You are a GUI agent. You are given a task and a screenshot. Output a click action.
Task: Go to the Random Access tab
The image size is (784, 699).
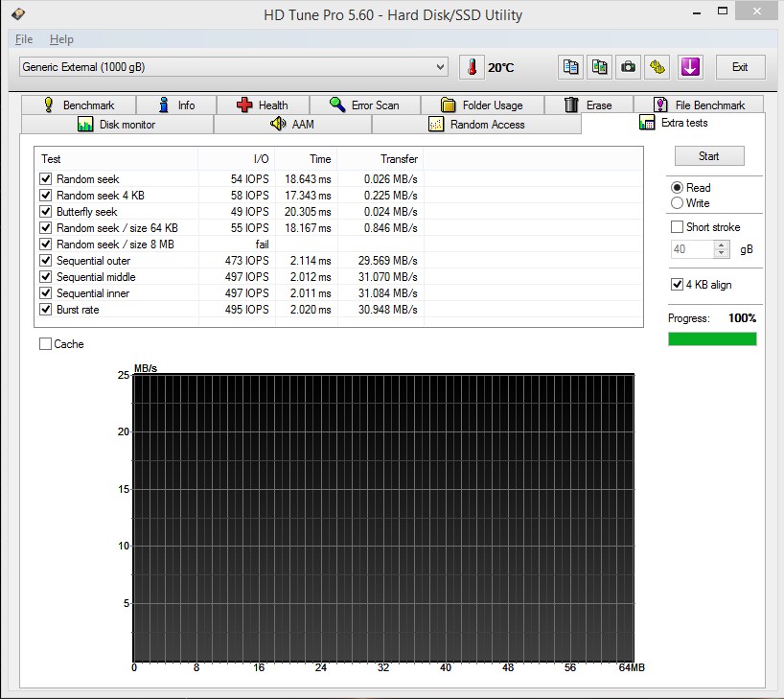tap(476, 124)
